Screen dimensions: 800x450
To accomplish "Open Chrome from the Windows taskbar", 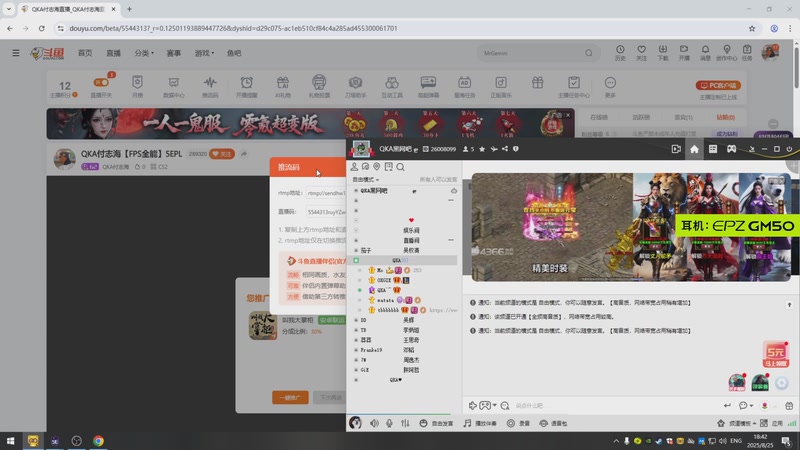I will coord(98,441).
